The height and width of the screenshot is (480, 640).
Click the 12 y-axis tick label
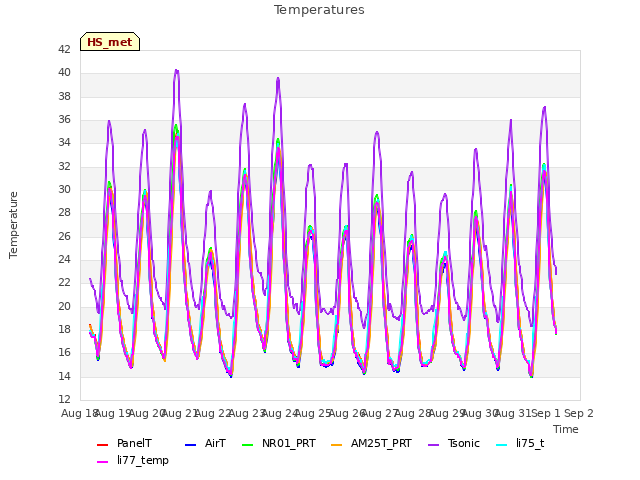pos(64,399)
